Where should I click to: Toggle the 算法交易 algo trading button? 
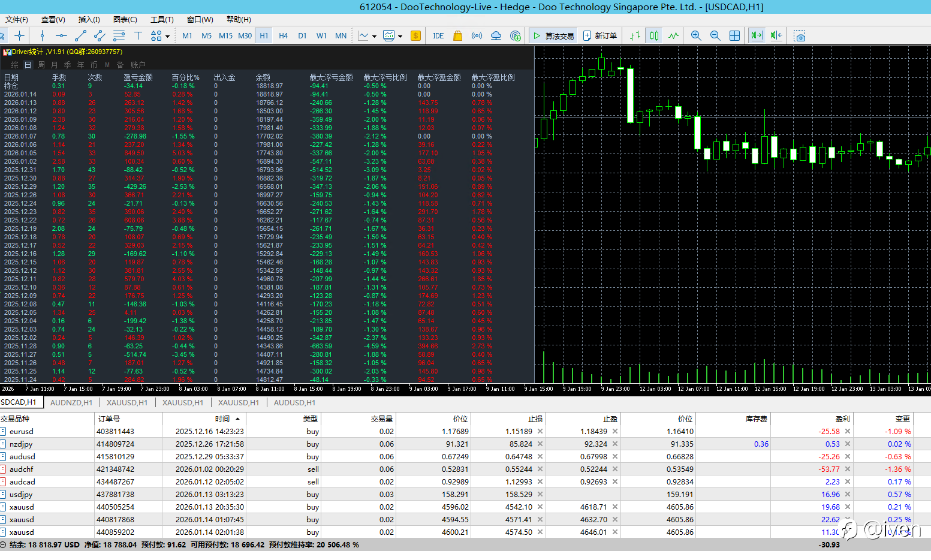point(553,36)
